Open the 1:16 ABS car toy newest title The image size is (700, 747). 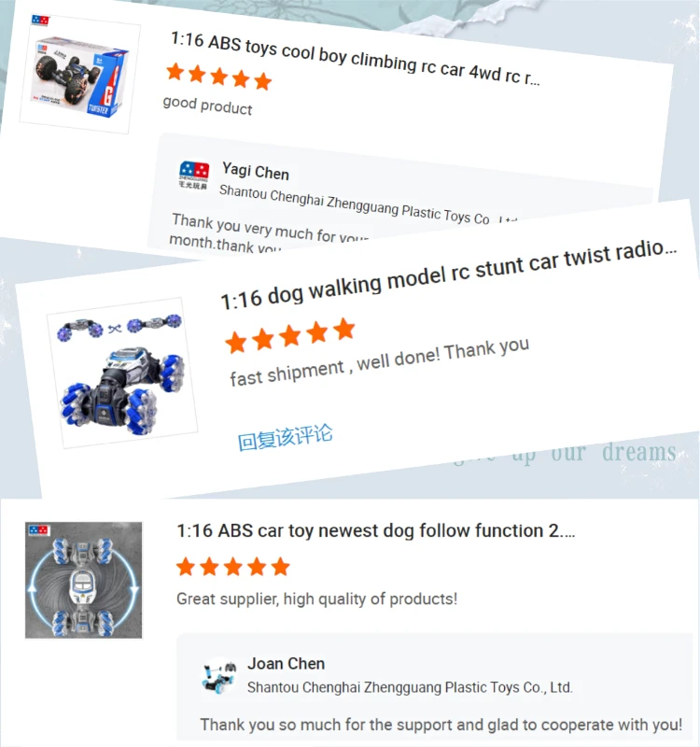(x=376, y=530)
